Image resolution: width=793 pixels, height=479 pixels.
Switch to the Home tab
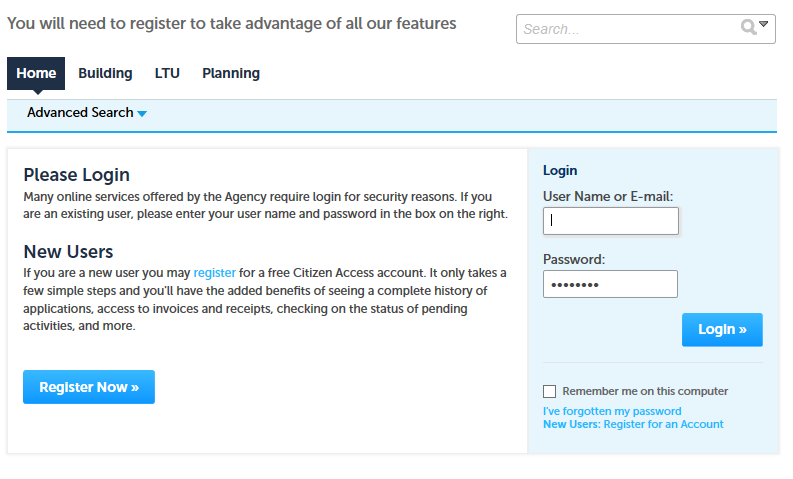(36, 73)
